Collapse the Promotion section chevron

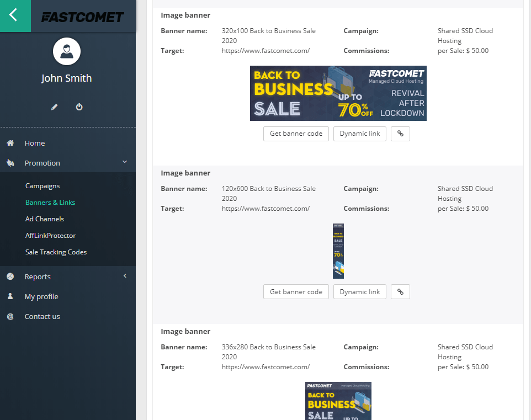click(125, 163)
